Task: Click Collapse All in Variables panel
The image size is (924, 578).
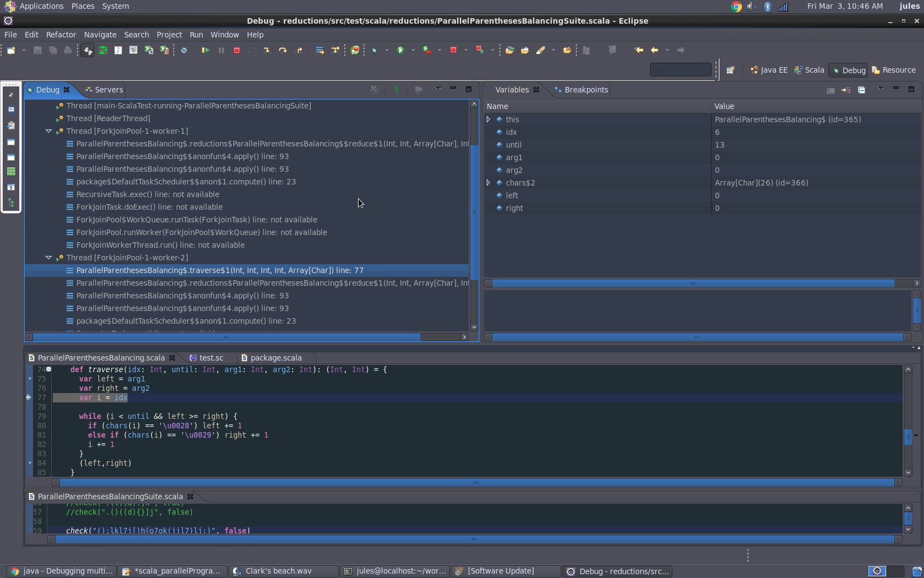Action: (861, 90)
